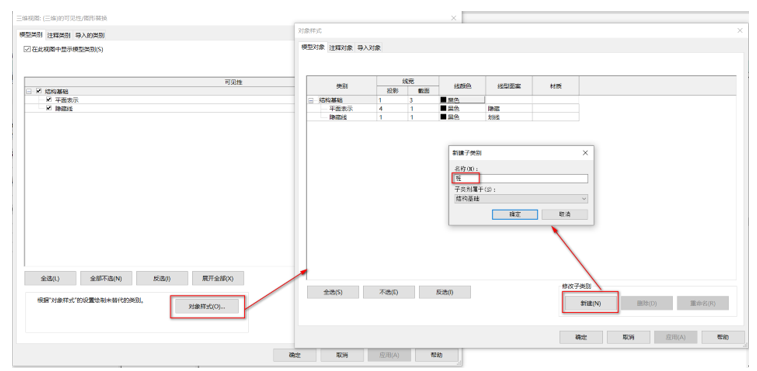Switch to 模型对象 tab in Object Styles

coord(313,47)
